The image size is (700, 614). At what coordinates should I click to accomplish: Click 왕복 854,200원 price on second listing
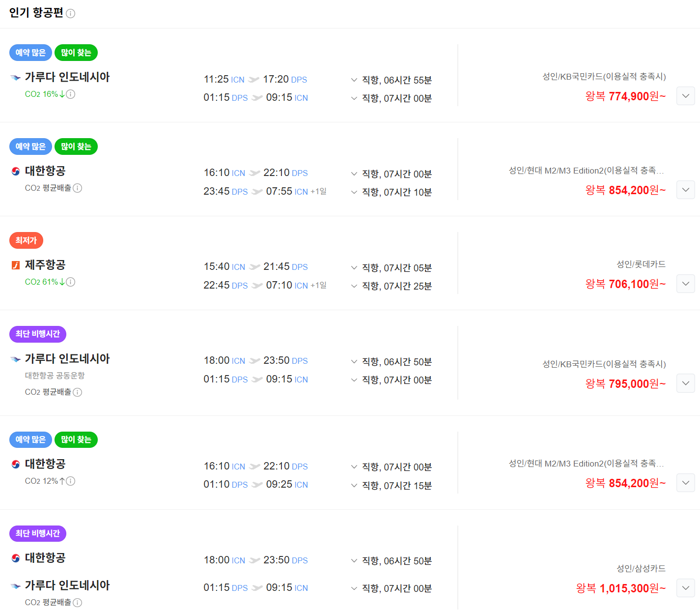tap(625, 190)
